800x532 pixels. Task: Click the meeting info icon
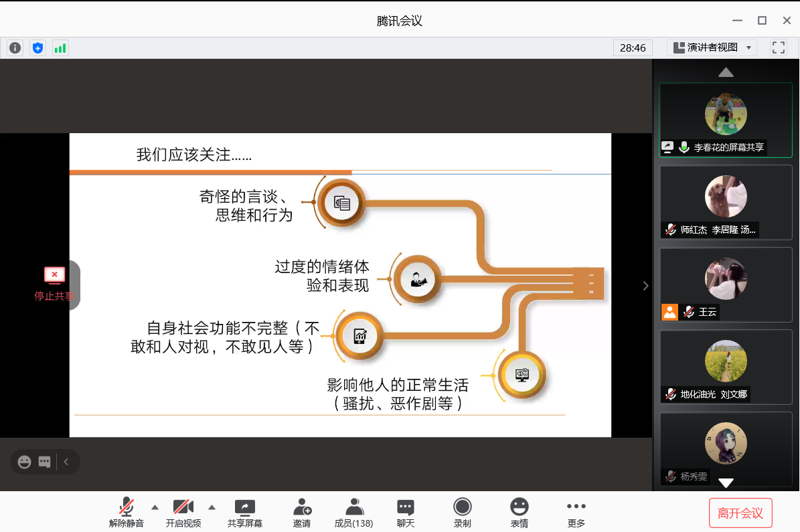pyautogui.click(x=15, y=48)
